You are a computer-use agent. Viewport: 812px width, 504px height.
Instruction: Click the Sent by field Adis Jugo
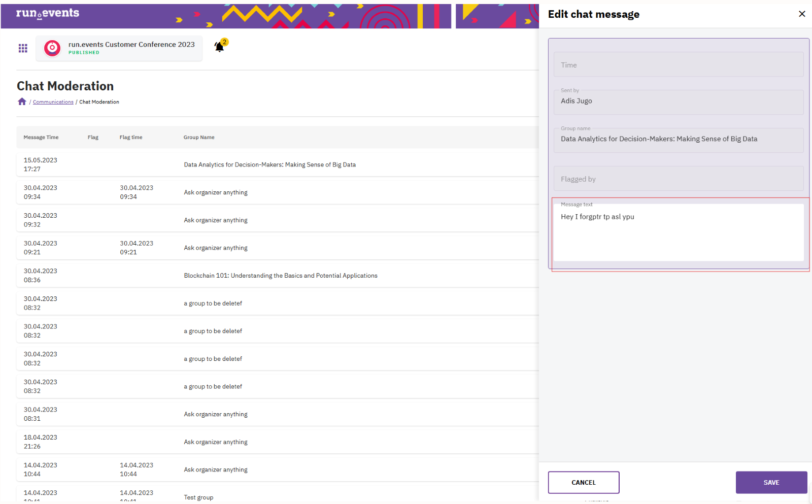coord(679,102)
